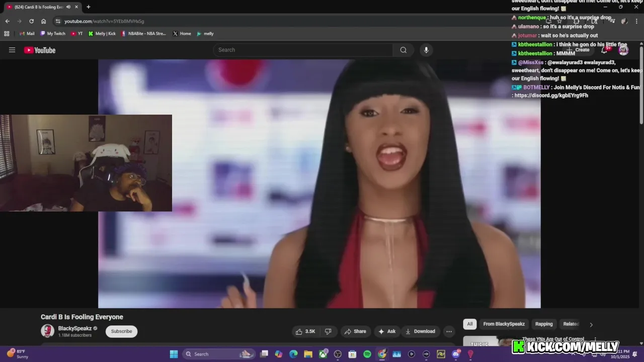
Task: Click the YouTube search field
Action: tap(303, 50)
